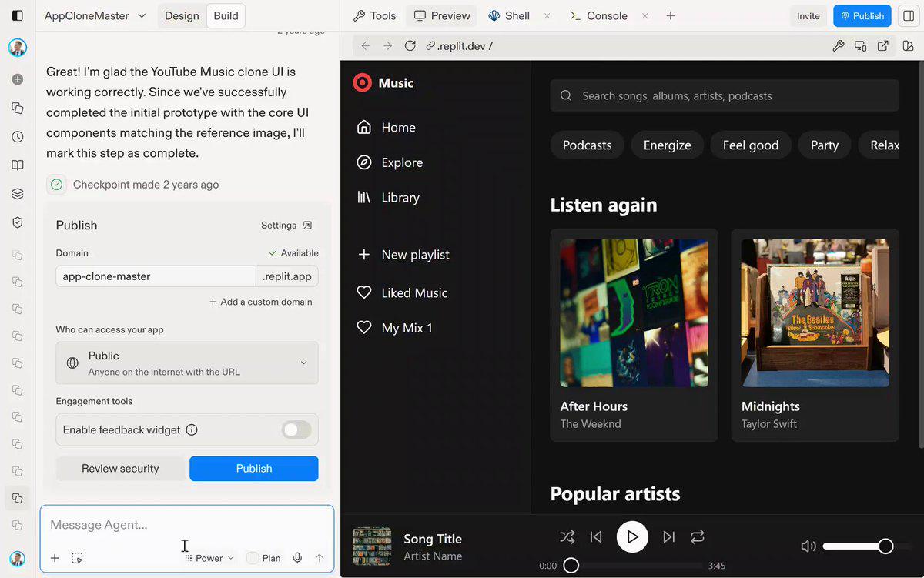Viewport: 924px width, 578px height.
Task: Open Home in Music sidebar
Action: tap(387, 127)
